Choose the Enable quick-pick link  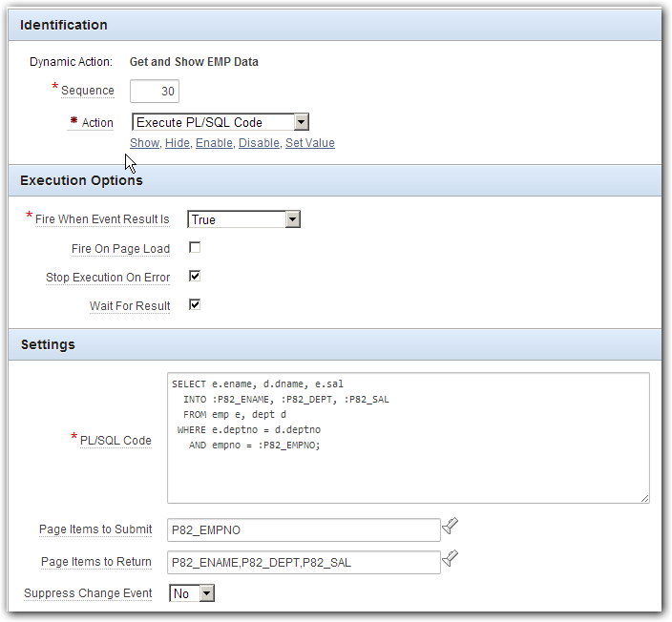point(214,143)
